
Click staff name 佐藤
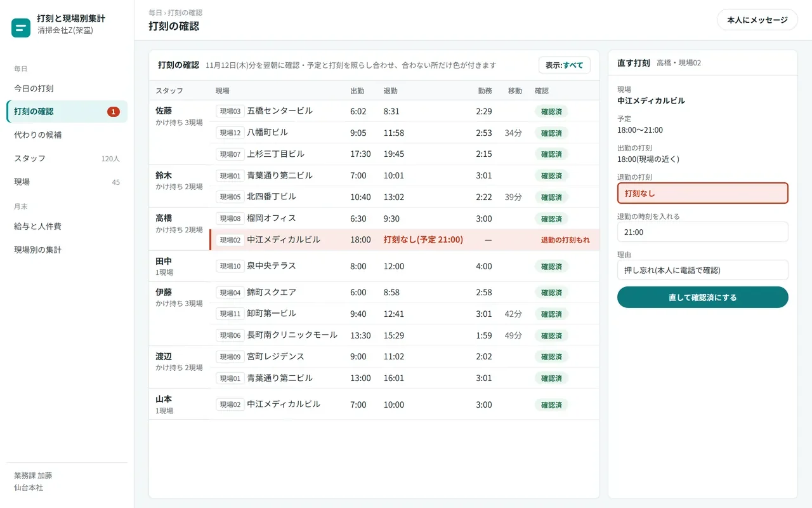[164, 110]
